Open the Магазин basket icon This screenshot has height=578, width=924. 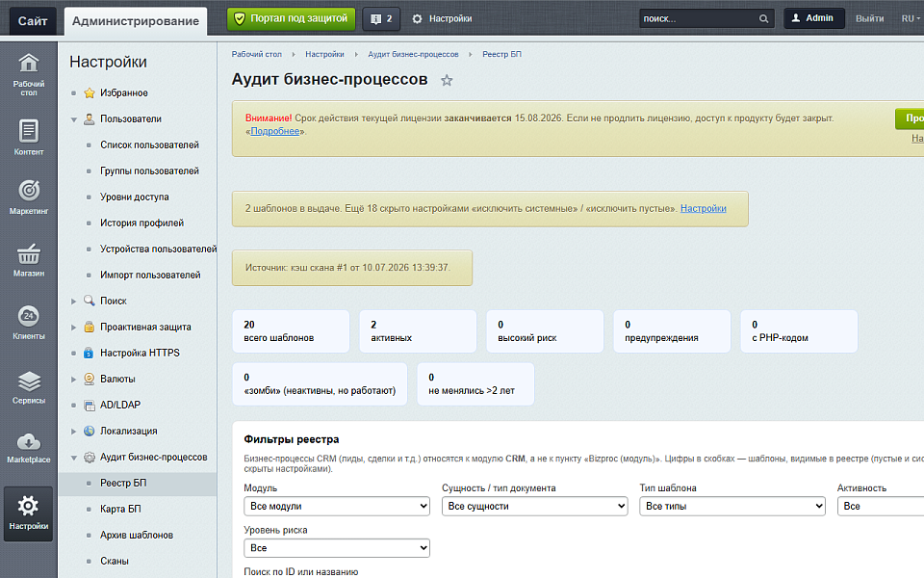coord(28,260)
